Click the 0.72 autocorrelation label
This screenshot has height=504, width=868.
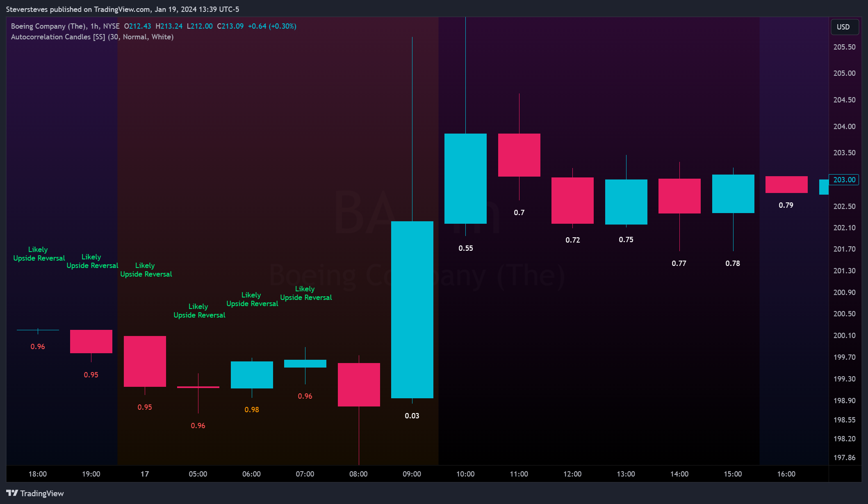click(x=573, y=240)
